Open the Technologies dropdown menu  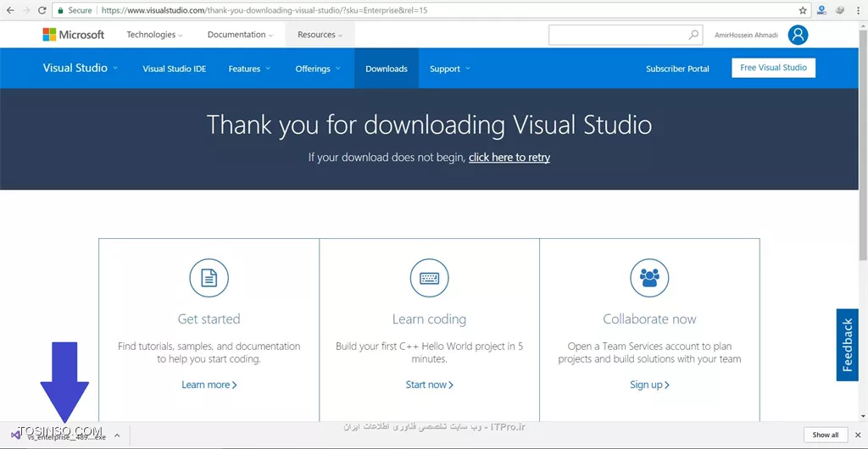point(154,34)
